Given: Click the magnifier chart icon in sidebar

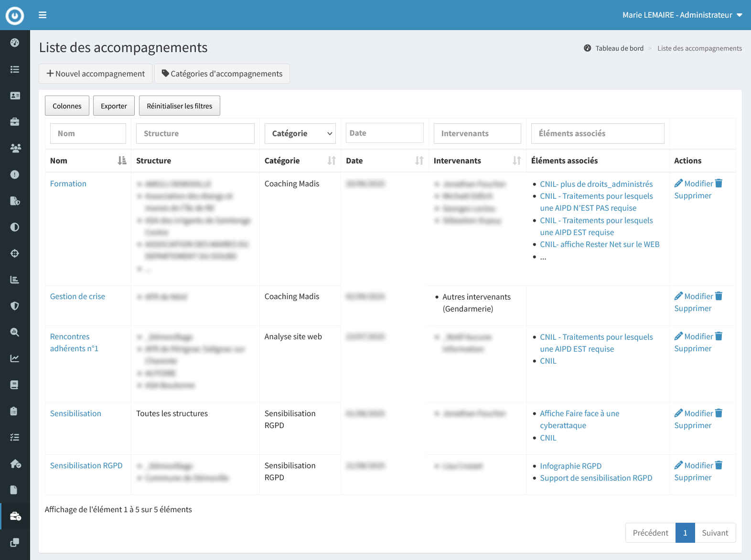Looking at the screenshot, I should point(15,332).
